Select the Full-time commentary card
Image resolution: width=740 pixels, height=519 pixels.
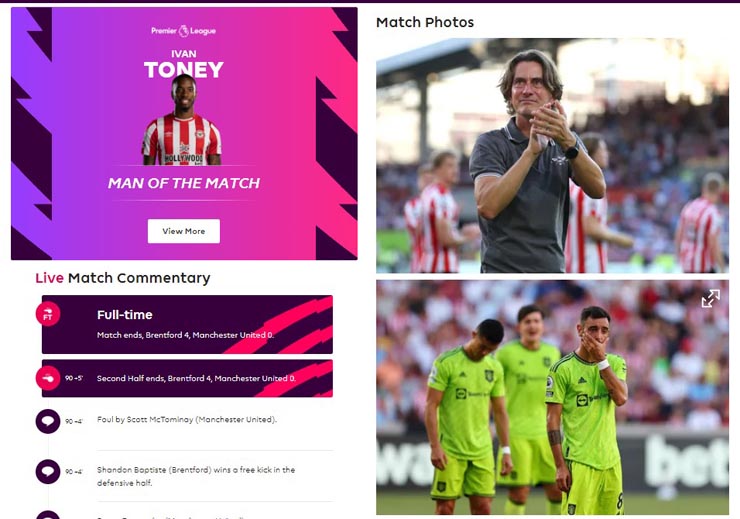click(187, 325)
